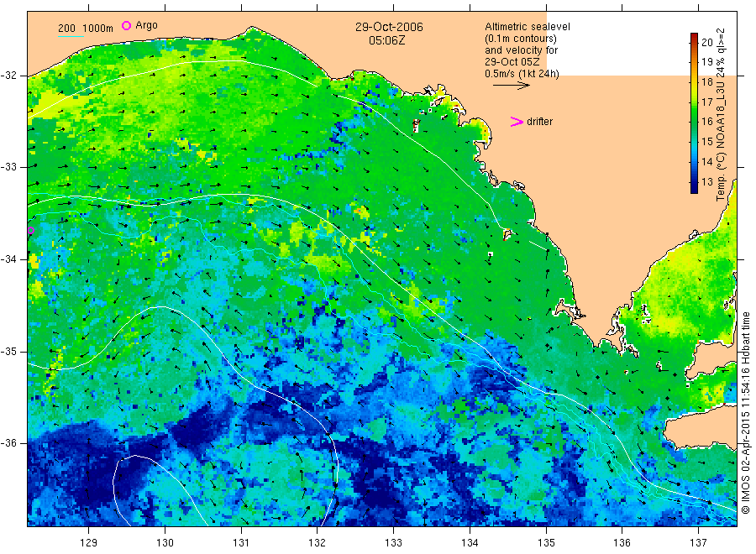This screenshot has height=554, width=756.
Task: Click the cyan 200 1000m depth legend line
Action: click(71, 36)
